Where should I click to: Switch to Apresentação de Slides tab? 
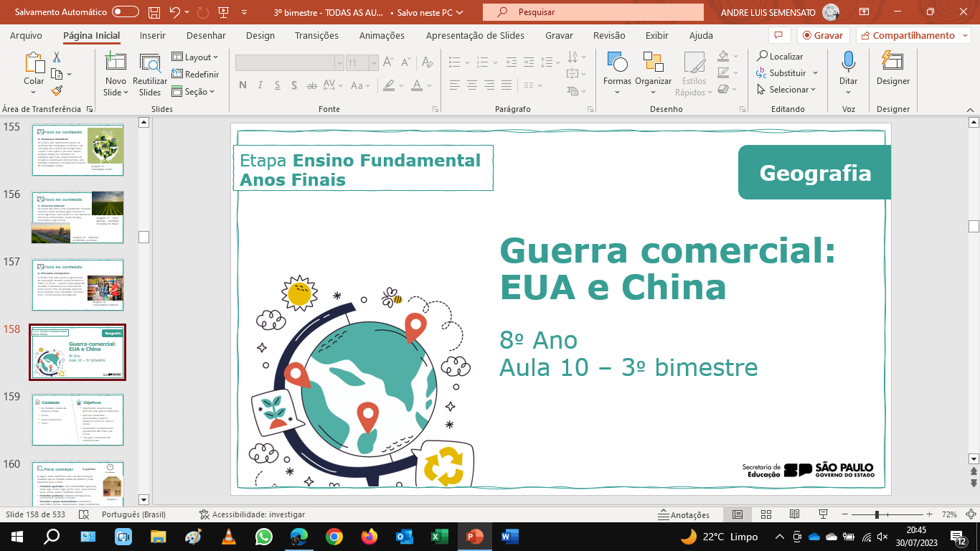476,35
